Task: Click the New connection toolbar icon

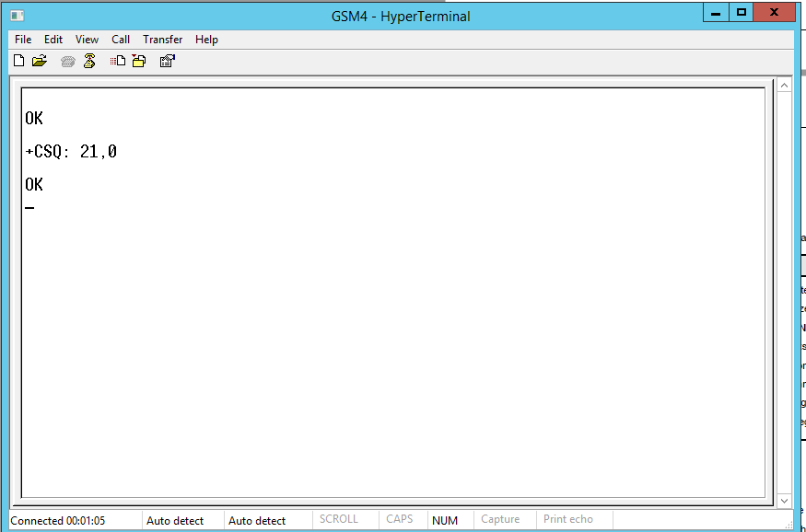Action: [x=18, y=62]
